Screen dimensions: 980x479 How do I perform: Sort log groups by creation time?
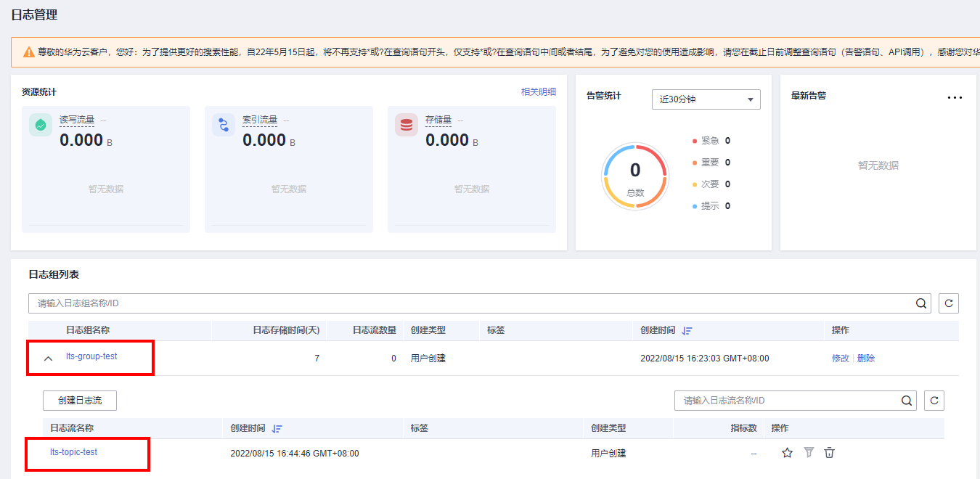[x=687, y=330]
